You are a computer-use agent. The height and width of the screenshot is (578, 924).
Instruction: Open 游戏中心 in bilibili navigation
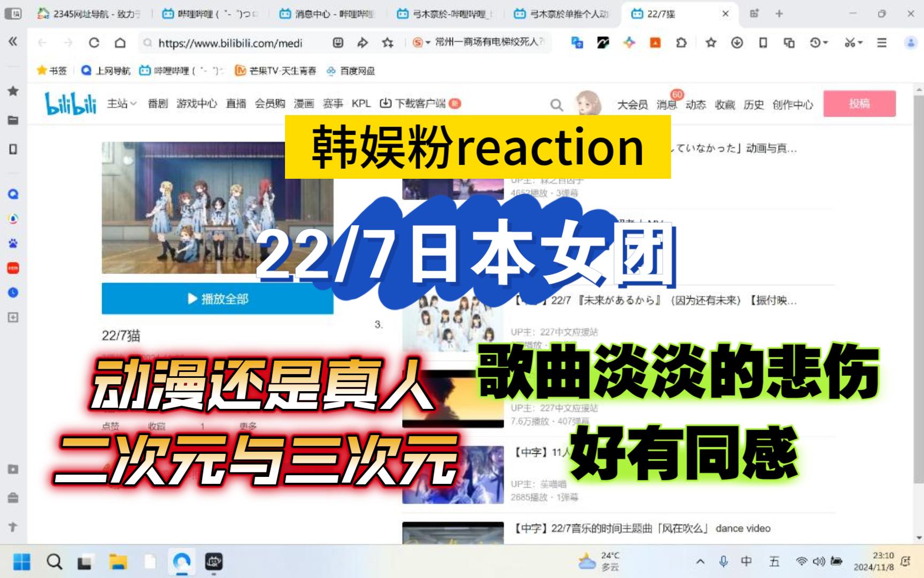pos(197,103)
